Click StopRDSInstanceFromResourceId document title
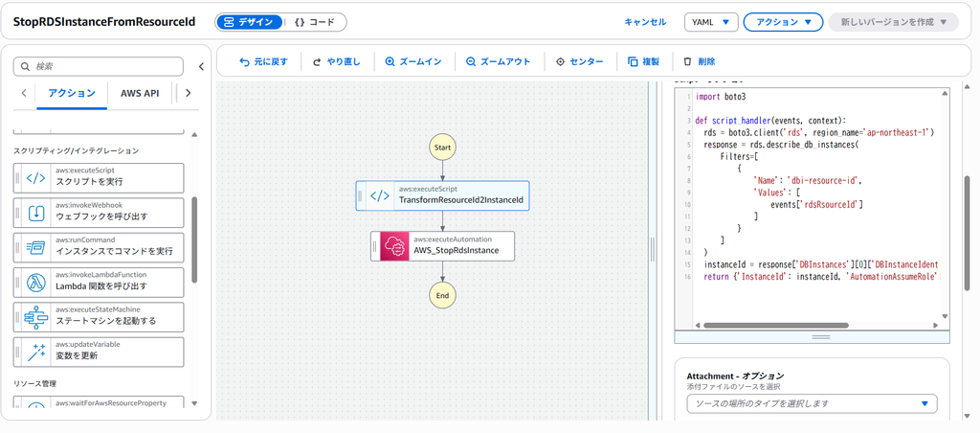Screen dimensions: 980x433 point(103,22)
